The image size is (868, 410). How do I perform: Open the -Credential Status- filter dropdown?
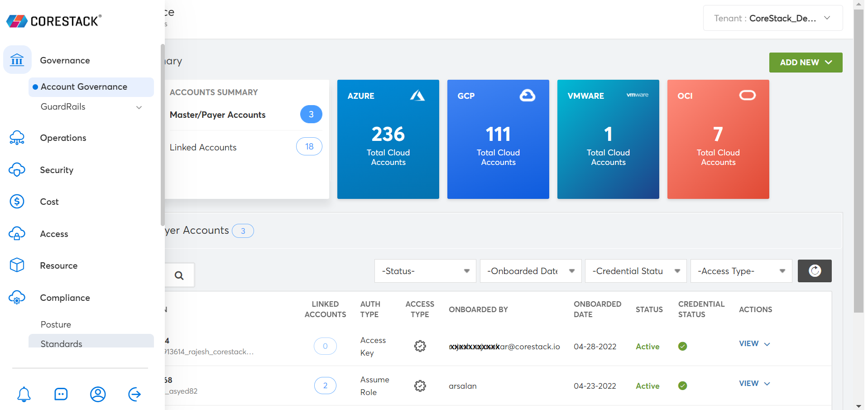pyautogui.click(x=636, y=271)
